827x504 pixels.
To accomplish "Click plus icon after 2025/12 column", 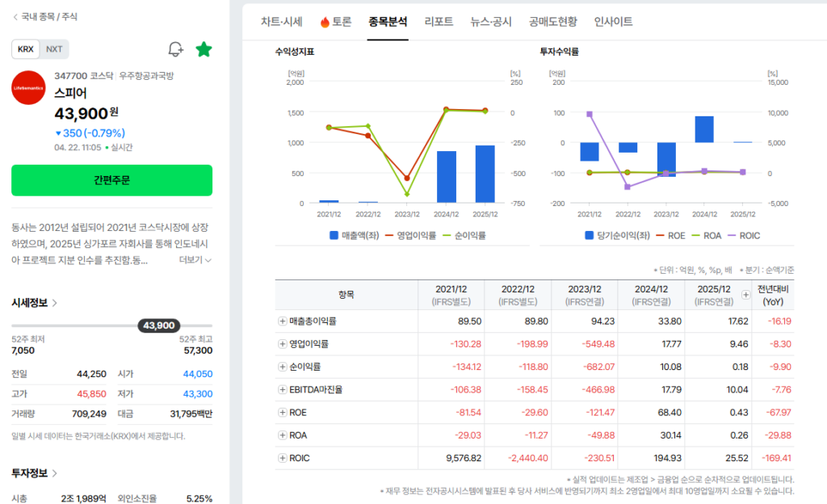I will (x=745, y=295).
